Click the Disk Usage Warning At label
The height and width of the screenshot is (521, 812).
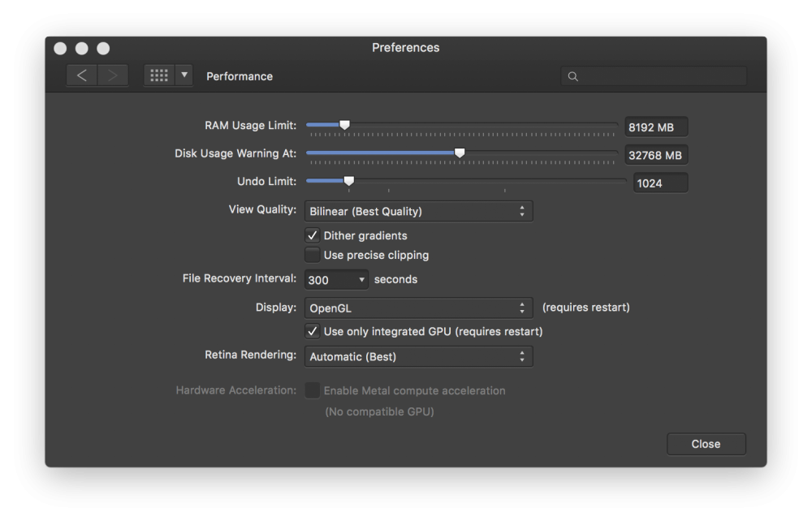pos(235,153)
